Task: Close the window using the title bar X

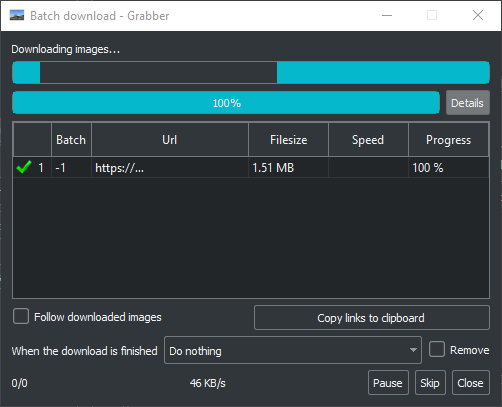Action: [x=478, y=15]
